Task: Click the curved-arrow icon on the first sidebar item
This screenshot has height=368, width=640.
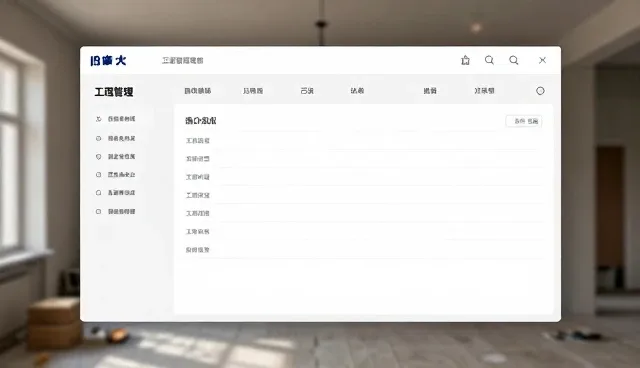Action: pyautogui.click(x=98, y=119)
